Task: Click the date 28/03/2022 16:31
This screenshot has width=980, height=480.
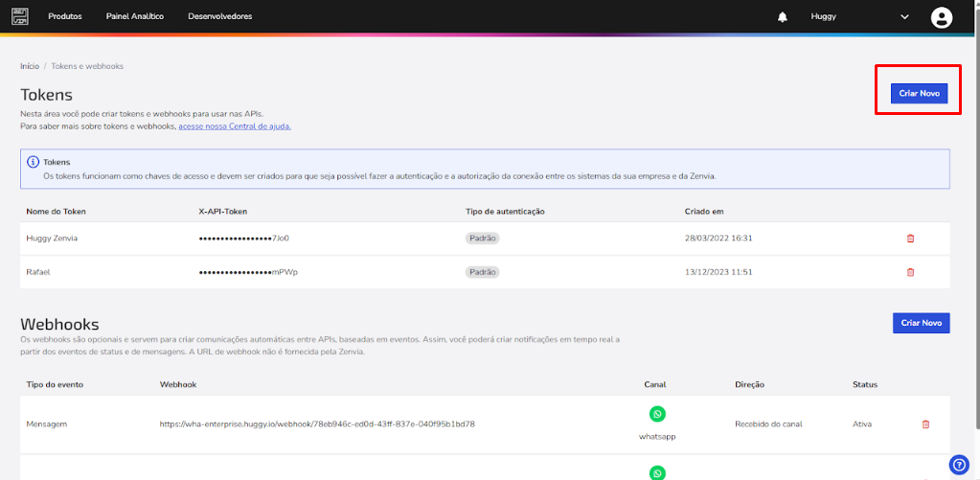Action: click(x=718, y=239)
